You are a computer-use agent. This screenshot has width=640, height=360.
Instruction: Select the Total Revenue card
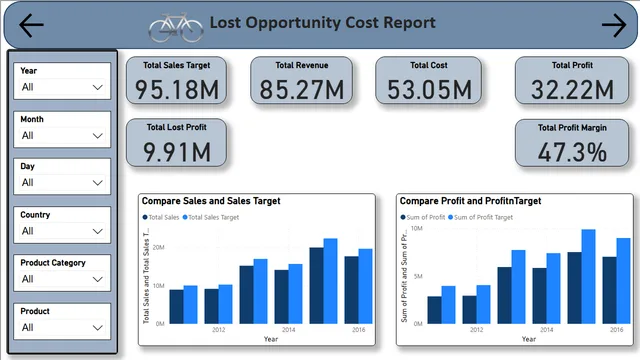(301, 80)
